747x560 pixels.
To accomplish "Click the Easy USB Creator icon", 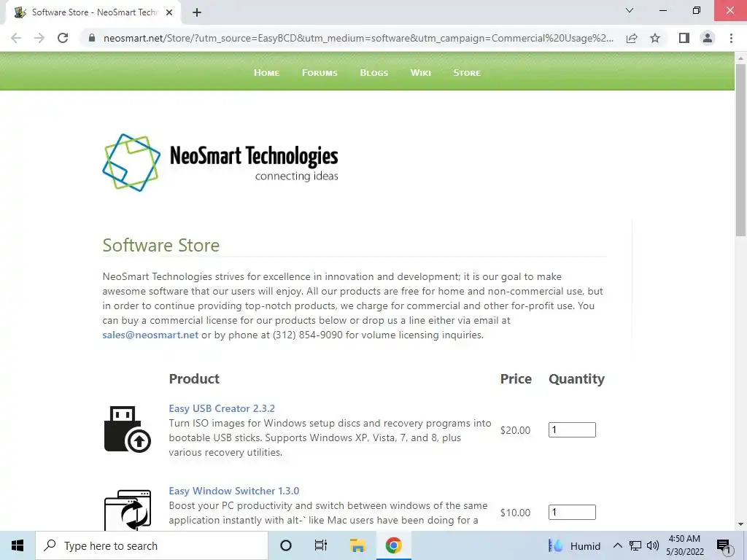I will pos(127,429).
